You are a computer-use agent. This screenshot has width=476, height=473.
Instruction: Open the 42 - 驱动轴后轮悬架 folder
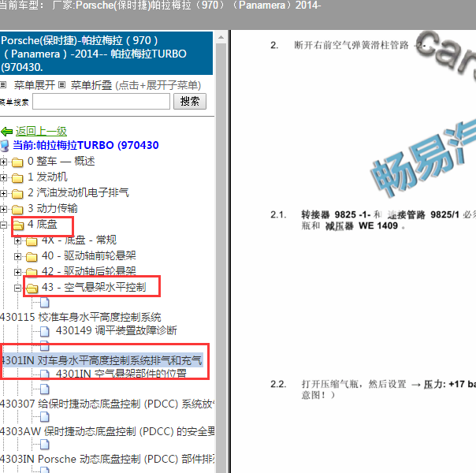[x=88, y=271]
